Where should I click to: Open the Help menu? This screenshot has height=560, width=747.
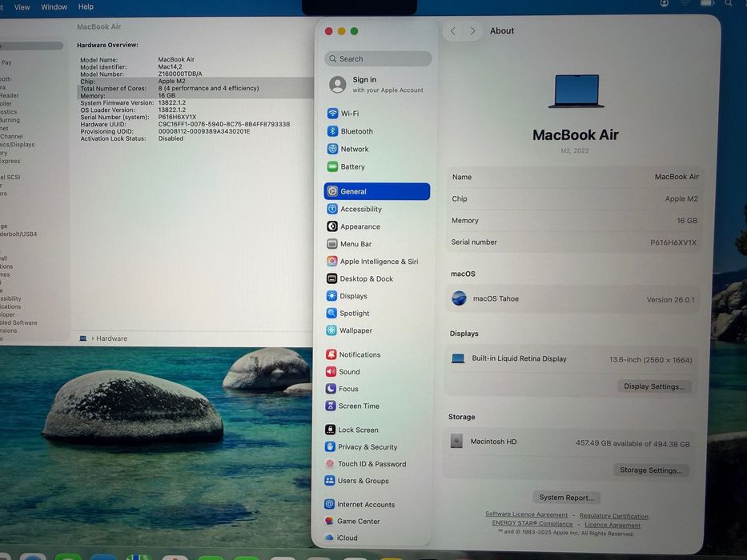86,6
